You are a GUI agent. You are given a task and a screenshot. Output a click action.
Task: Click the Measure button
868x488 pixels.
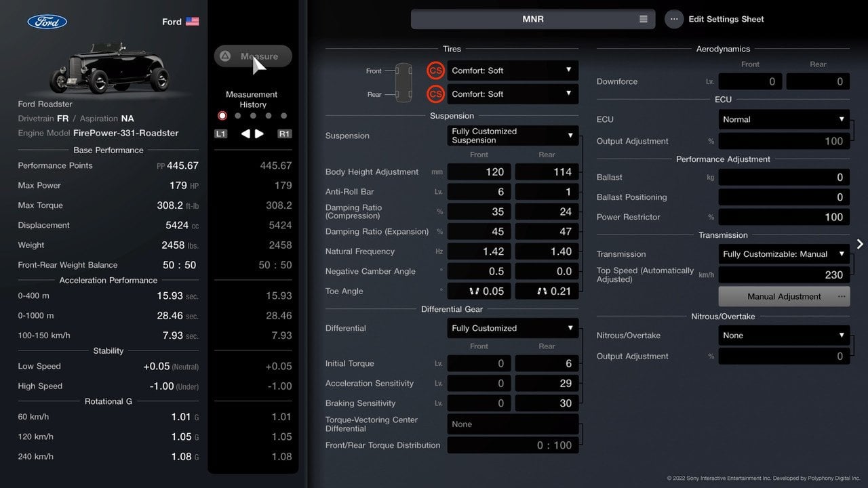(x=253, y=56)
